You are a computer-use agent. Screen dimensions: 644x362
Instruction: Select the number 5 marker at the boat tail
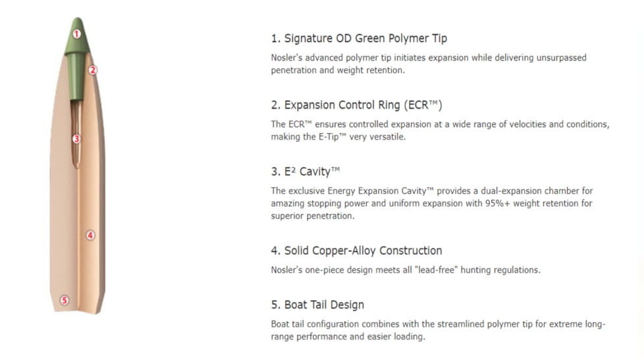pyautogui.click(x=64, y=300)
